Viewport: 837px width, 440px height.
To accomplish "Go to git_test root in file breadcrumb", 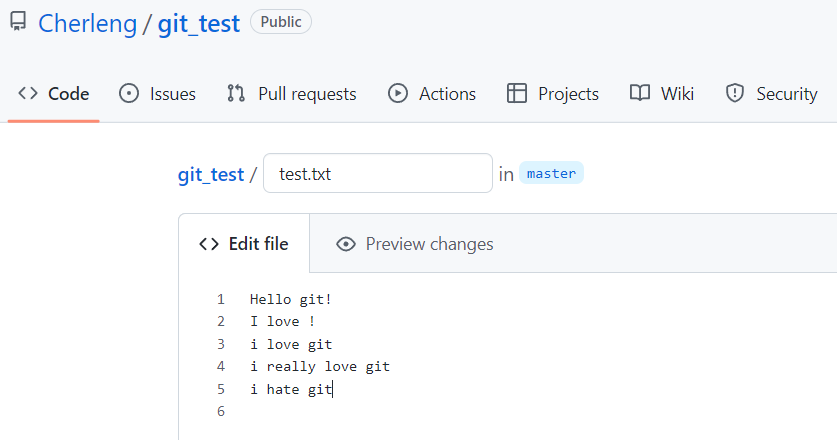I will click(210, 174).
